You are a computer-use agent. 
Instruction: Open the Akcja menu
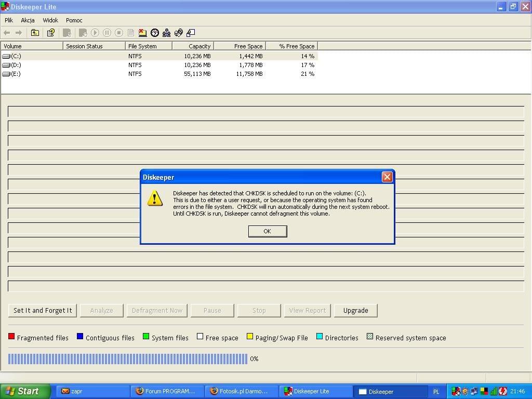coord(28,20)
